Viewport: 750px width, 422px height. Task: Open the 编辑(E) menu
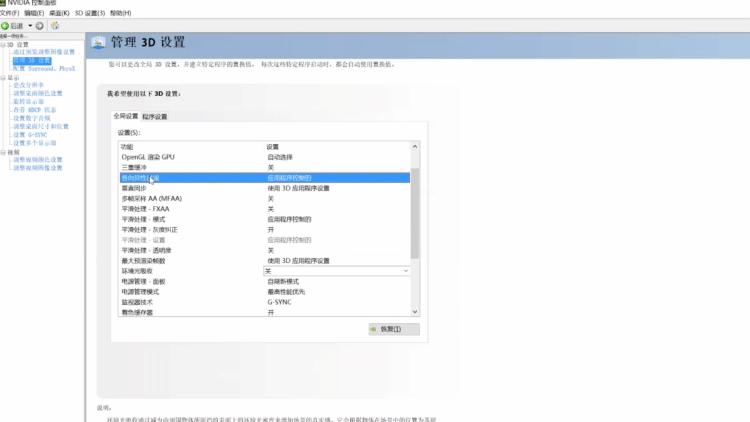tap(33, 13)
